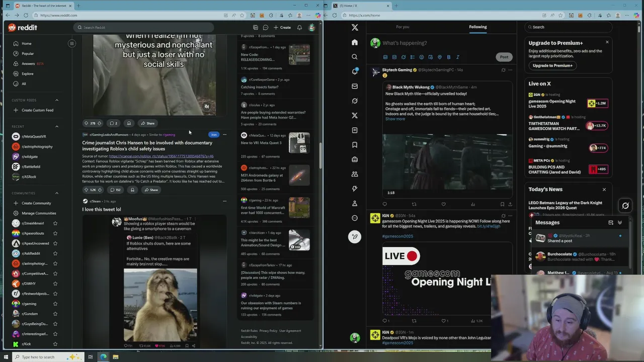Favorite r/Gundam with its star
This screenshot has height=362, width=644.
(55, 314)
